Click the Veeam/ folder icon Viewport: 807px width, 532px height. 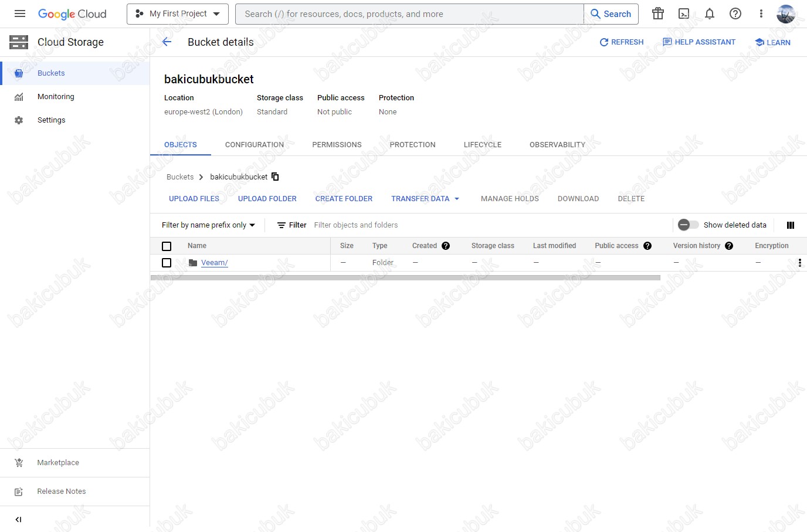(x=193, y=263)
